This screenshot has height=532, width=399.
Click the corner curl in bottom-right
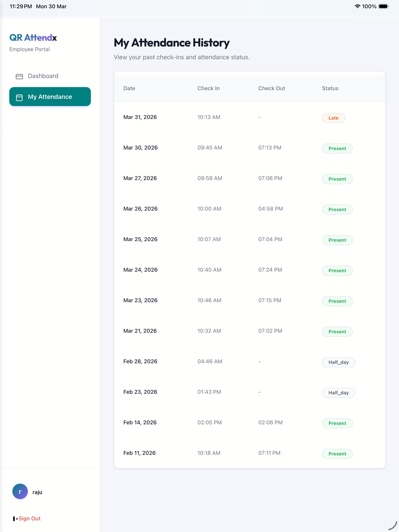click(393, 526)
